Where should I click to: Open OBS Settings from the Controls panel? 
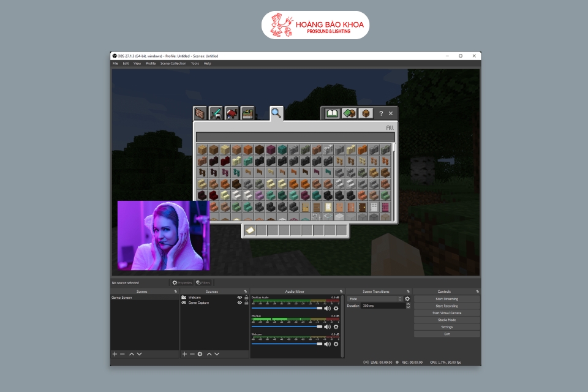tap(447, 327)
